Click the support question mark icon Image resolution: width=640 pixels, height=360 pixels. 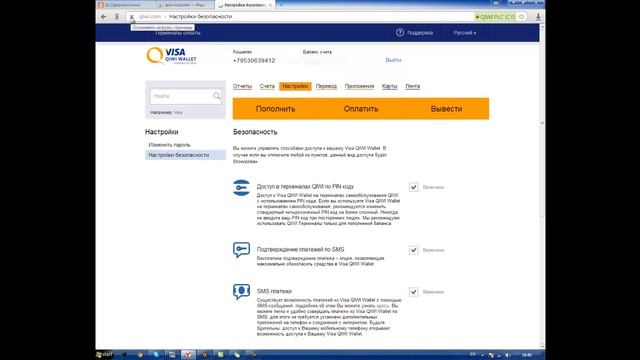(400, 32)
